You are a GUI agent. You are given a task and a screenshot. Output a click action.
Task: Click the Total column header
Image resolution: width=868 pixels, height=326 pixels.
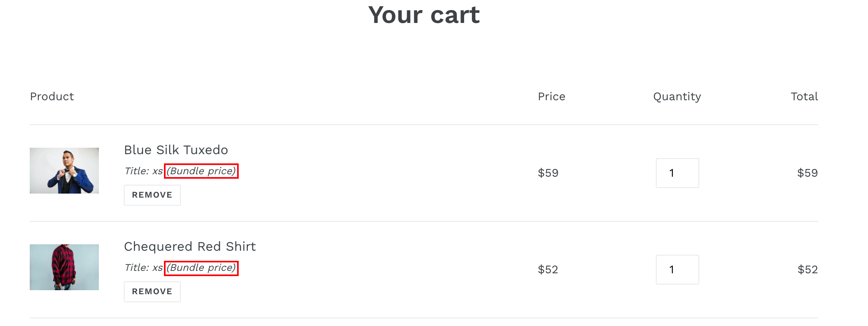[x=804, y=97]
